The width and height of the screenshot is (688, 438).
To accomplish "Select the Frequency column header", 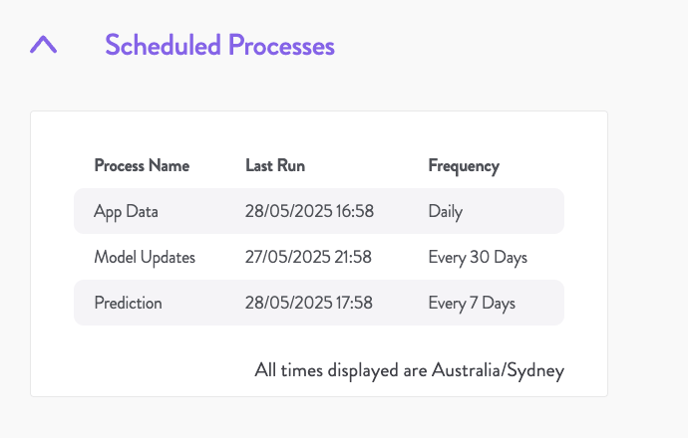I will pos(464,166).
